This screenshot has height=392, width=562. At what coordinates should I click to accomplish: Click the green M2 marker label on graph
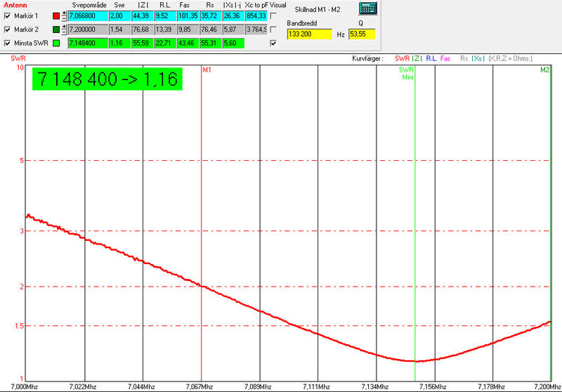[544, 70]
